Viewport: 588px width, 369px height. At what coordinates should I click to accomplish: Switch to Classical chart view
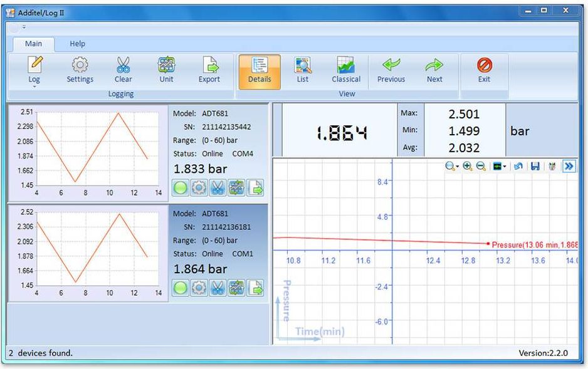(x=346, y=70)
